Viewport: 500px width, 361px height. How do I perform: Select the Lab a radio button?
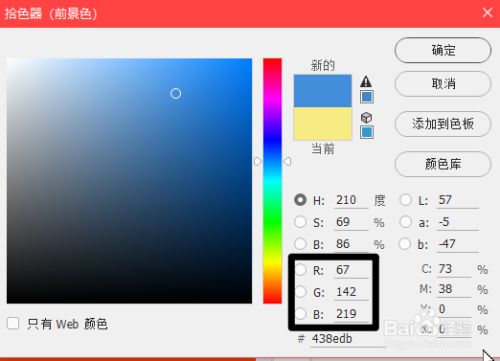pyautogui.click(x=405, y=222)
